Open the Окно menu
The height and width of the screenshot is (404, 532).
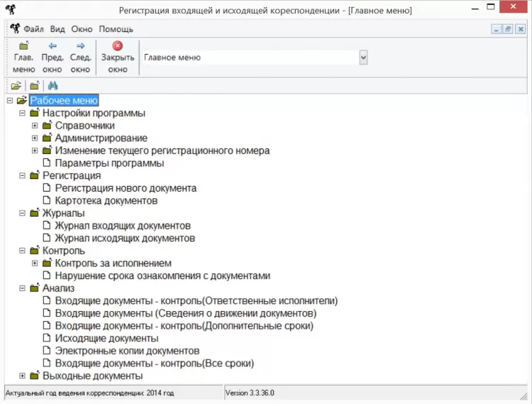(x=82, y=29)
